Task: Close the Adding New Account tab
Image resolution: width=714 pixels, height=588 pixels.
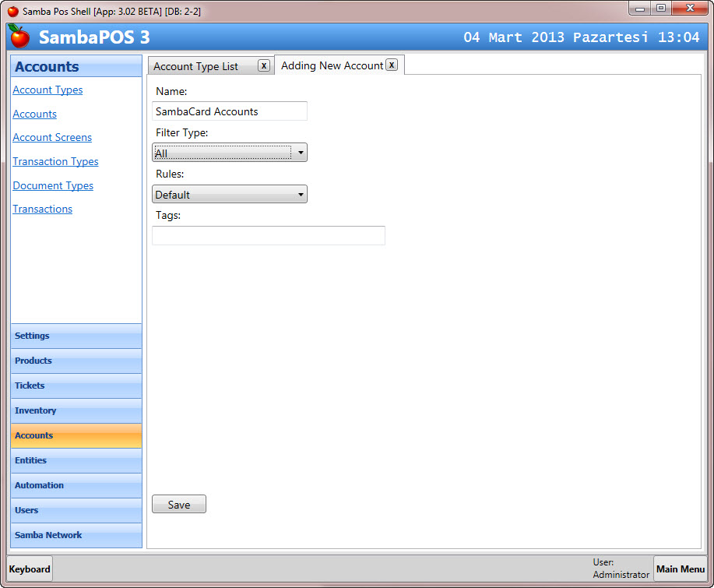Action: pos(392,65)
